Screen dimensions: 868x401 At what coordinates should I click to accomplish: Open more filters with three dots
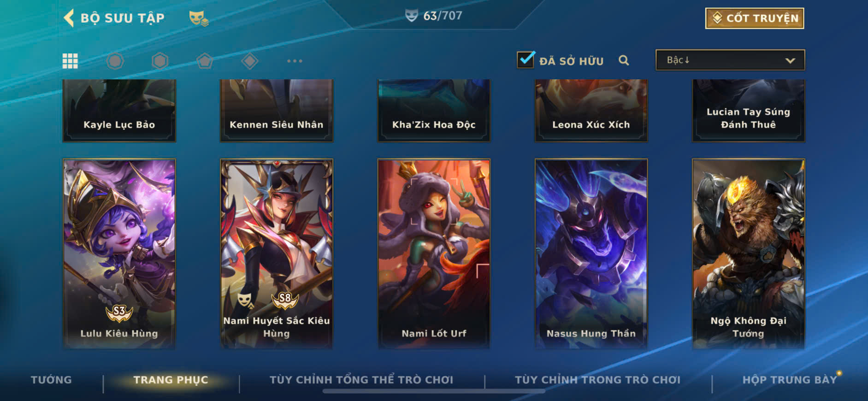pyautogui.click(x=295, y=61)
